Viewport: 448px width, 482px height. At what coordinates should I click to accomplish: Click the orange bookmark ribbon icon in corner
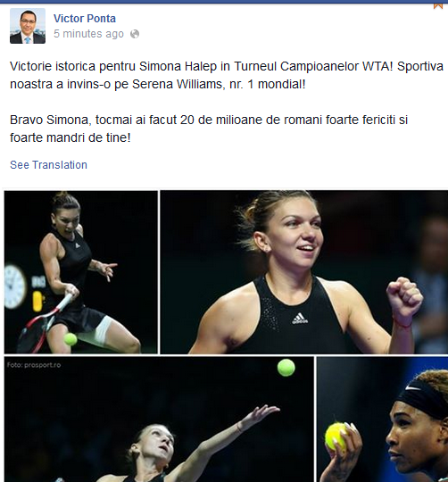[438, 5]
